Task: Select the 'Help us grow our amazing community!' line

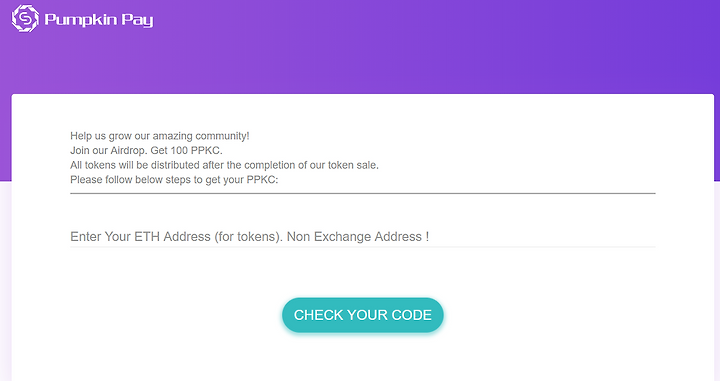Action: pyautogui.click(x=160, y=136)
